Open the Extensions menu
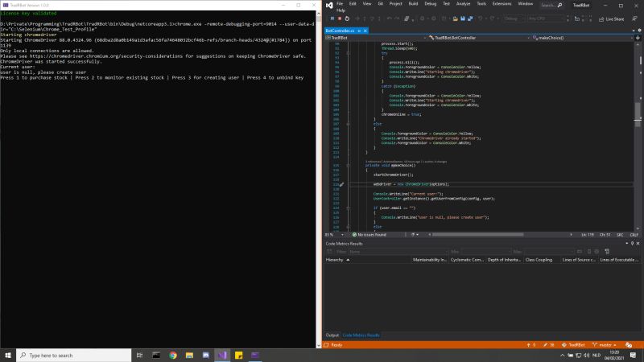The height and width of the screenshot is (362, 644). coord(502,4)
